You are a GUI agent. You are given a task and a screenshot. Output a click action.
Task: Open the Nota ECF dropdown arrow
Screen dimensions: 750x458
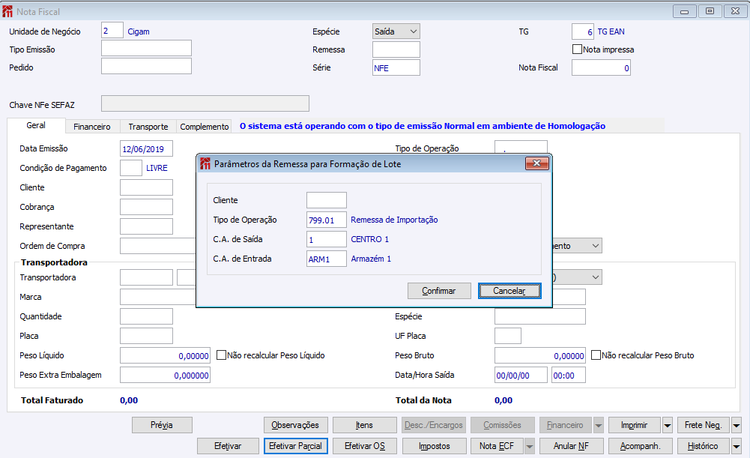click(x=529, y=446)
